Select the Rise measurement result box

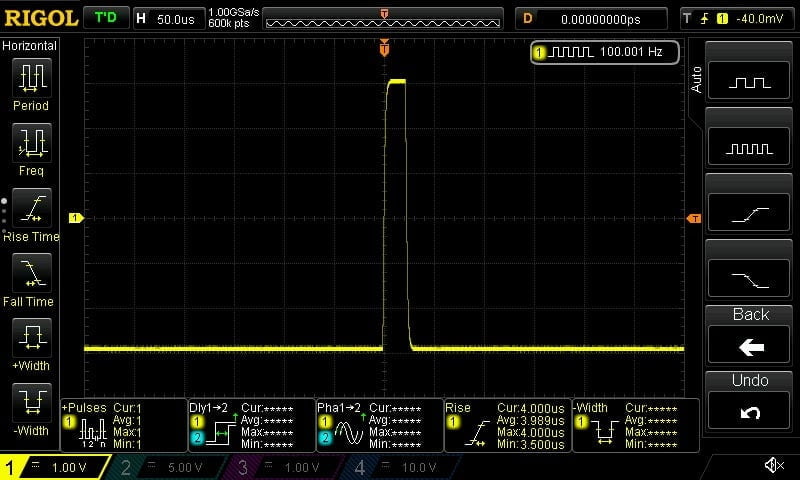(x=508, y=425)
